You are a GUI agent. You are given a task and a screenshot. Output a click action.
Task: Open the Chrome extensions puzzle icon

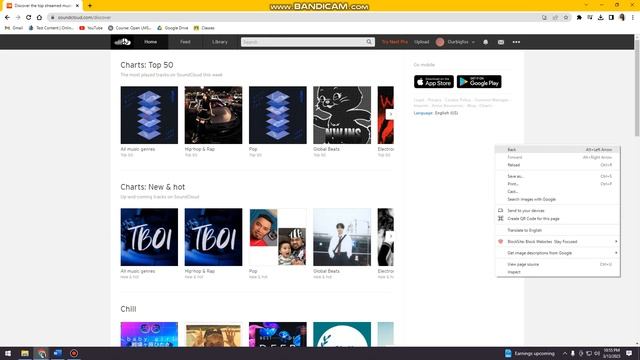579,18
